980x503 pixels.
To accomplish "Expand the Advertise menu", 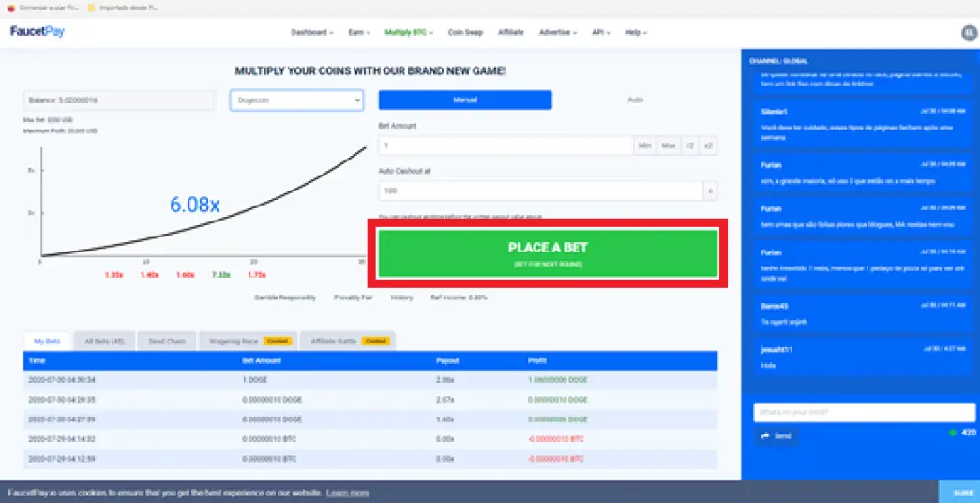I will click(557, 33).
